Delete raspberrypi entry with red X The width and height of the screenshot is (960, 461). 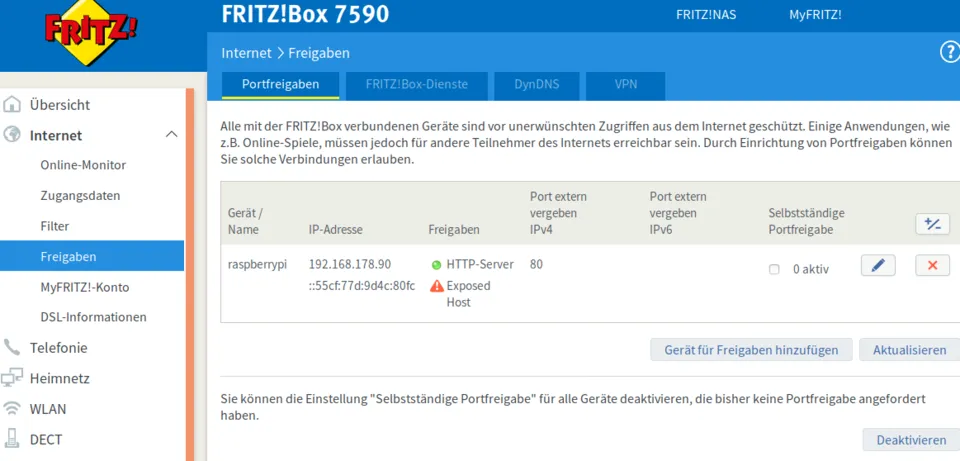tap(932, 266)
